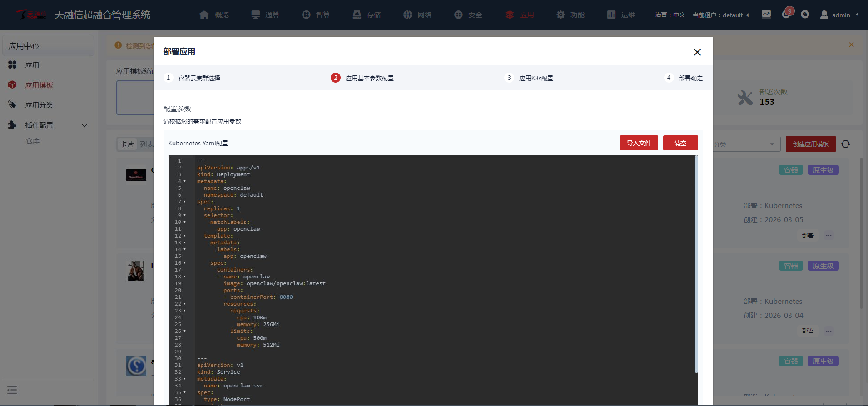The image size is (868, 406).
Task: Click the refresh icon beside 创建应用模板
Action: [845, 144]
